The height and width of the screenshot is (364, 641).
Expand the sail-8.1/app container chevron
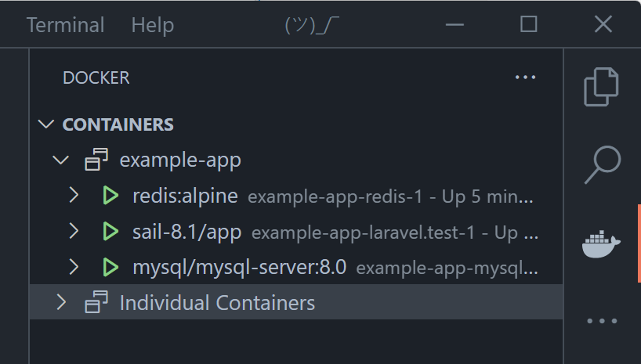pos(74,232)
